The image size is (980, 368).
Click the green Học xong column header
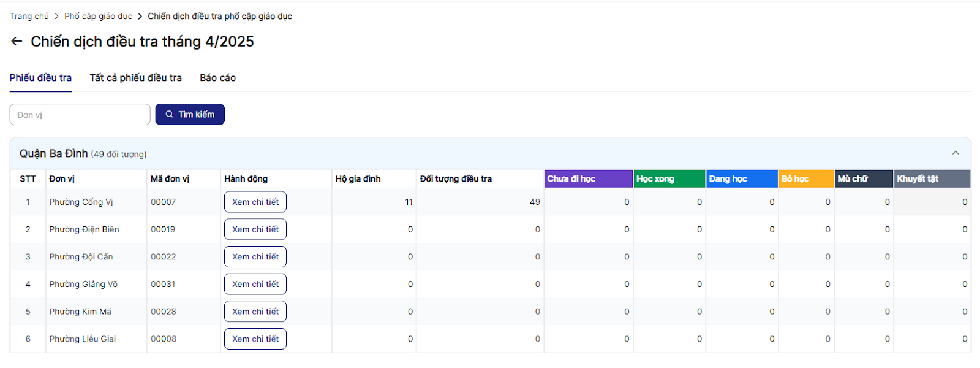(669, 179)
